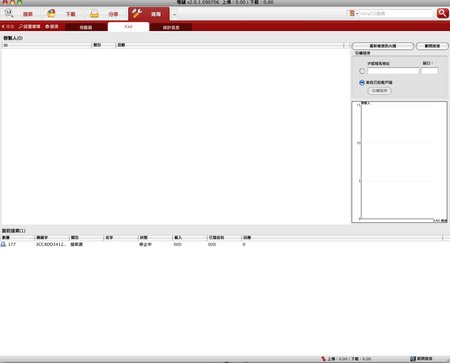Switch to the Kad sub-tab

[x=128, y=27]
